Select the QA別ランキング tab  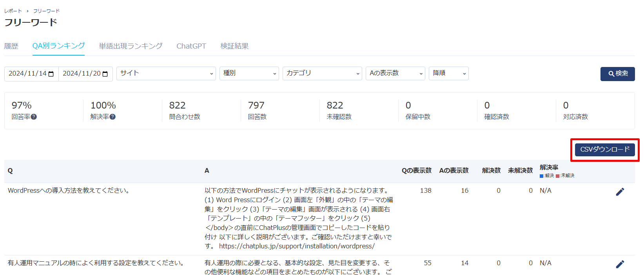point(58,46)
